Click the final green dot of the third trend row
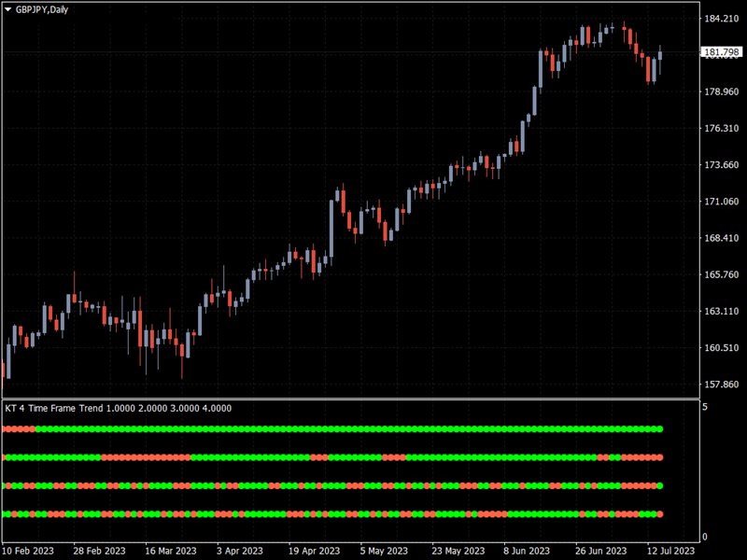747x560 pixels. (660, 485)
